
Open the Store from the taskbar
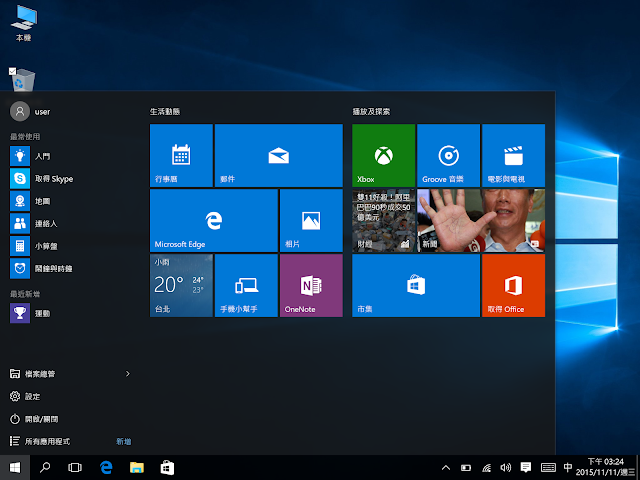(167, 467)
